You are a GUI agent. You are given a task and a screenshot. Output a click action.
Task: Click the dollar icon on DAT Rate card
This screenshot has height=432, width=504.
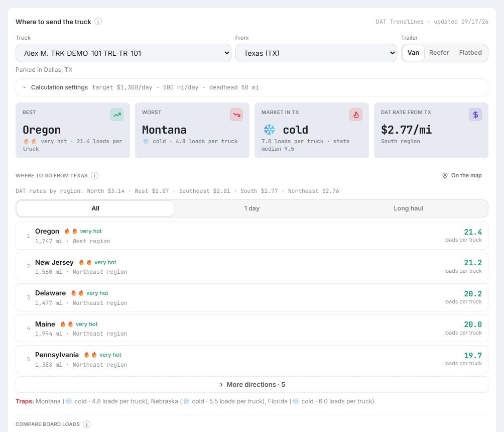475,115
